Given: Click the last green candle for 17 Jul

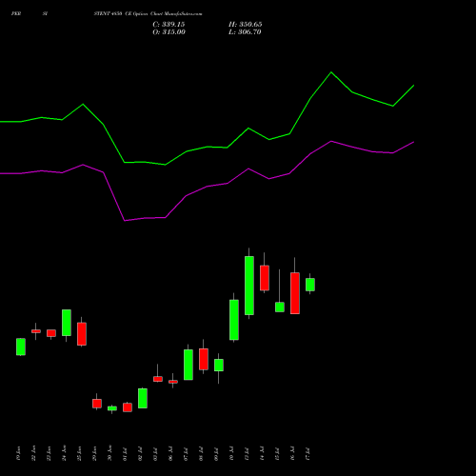Looking at the screenshot, I should tap(310, 285).
